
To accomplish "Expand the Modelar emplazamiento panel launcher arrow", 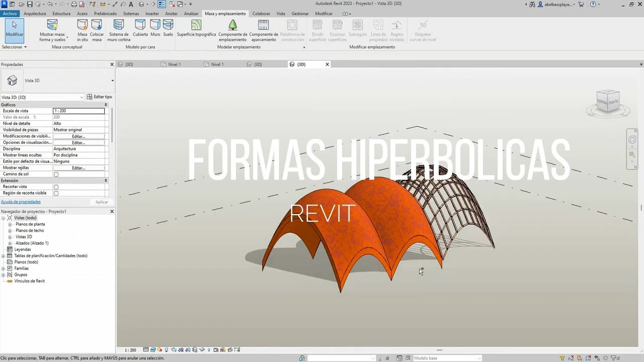I will pos(304,47).
